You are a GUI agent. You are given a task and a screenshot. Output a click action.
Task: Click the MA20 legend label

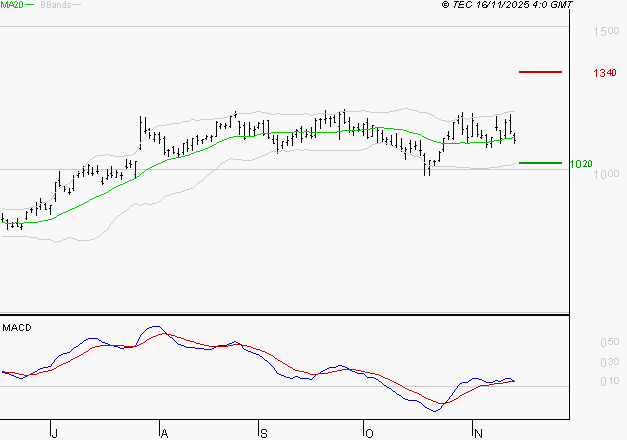(x=11, y=5)
